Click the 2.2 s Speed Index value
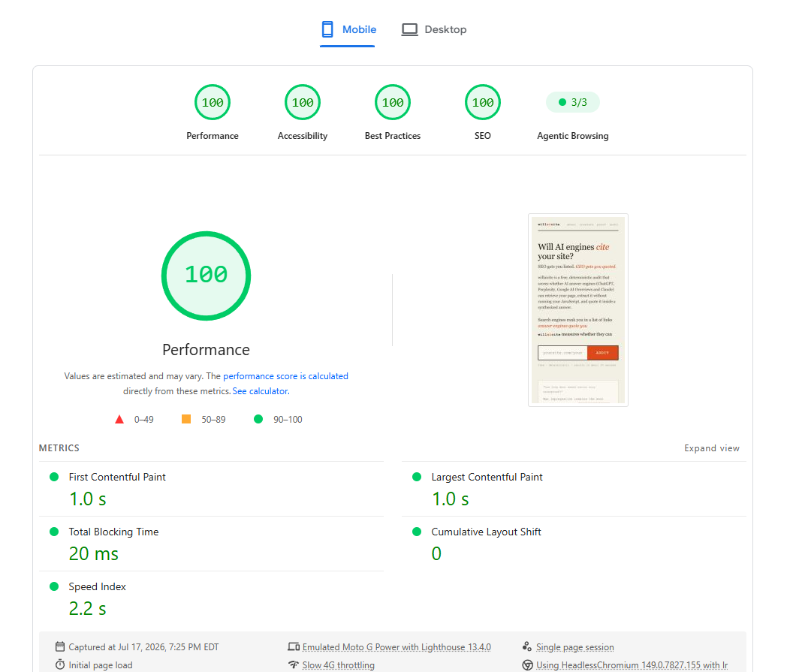The height and width of the screenshot is (672, 796). [x=88, y=609]
